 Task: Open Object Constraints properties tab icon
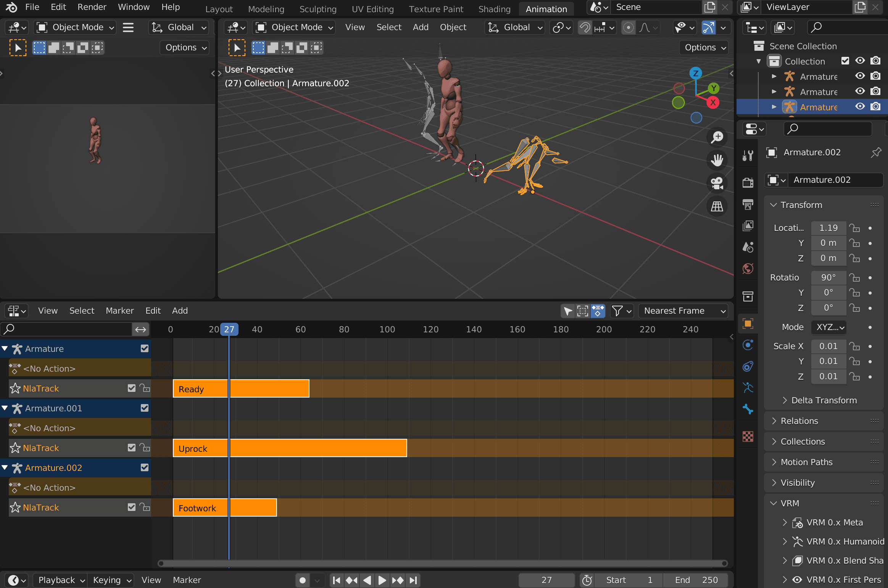pyautogui.click(x=748, y=366)
